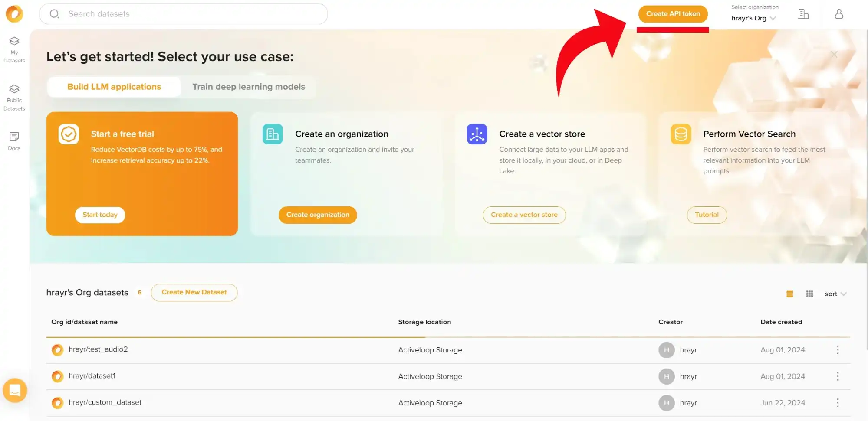The image size is (868, 421).
Task: Click the Perform Vector Search card title
Action: point(749,134)
